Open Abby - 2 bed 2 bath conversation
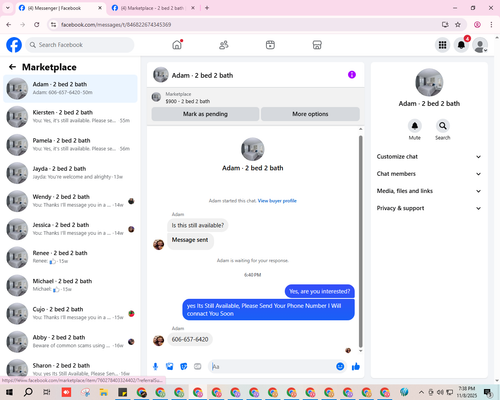500x400 pixels. 70,342
